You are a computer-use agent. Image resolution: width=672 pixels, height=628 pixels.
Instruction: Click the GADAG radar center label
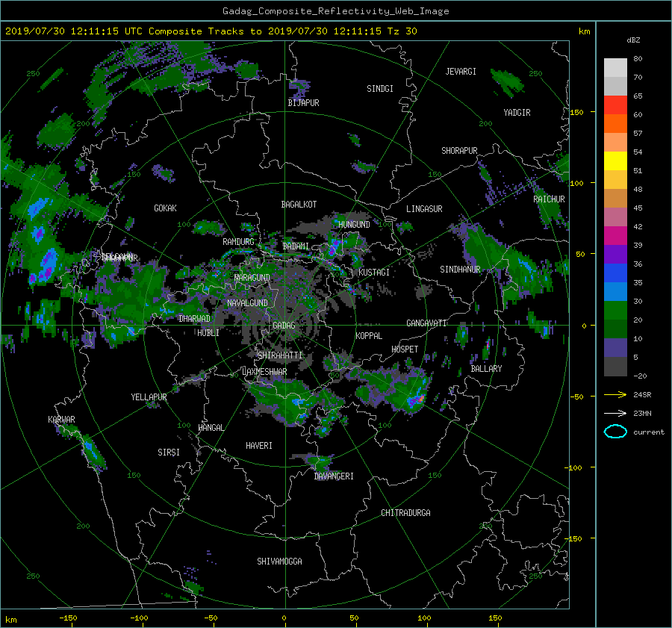tap(284, 326)
